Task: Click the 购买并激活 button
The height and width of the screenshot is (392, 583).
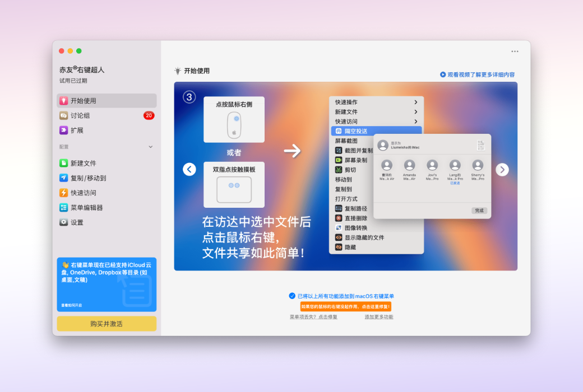Action: 107,324
